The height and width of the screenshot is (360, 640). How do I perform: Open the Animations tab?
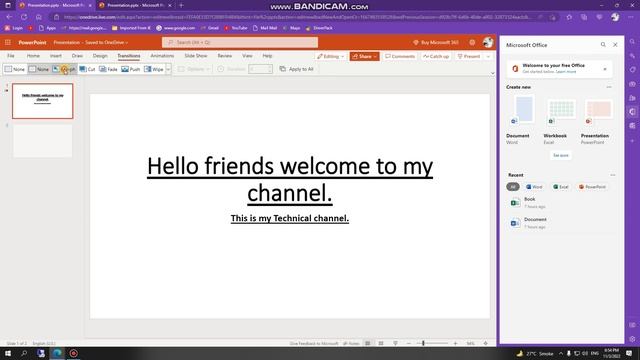tap(162, 56)
